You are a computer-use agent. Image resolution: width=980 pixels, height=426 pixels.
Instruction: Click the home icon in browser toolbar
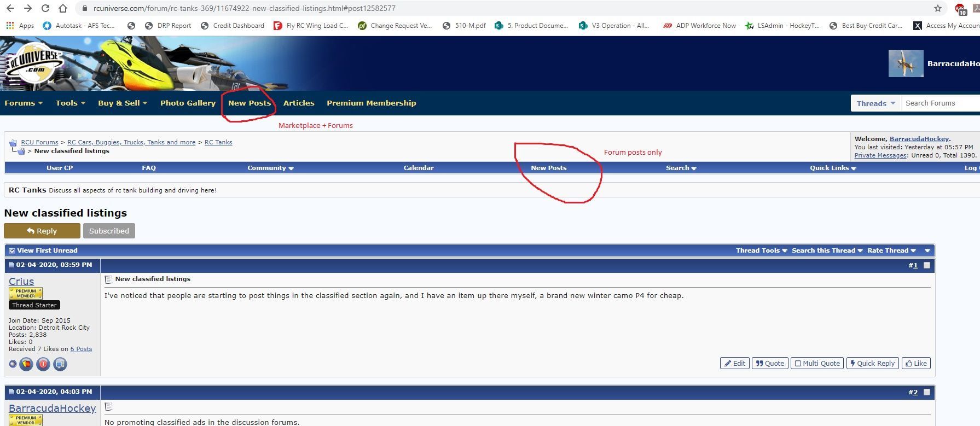point(63,8)
